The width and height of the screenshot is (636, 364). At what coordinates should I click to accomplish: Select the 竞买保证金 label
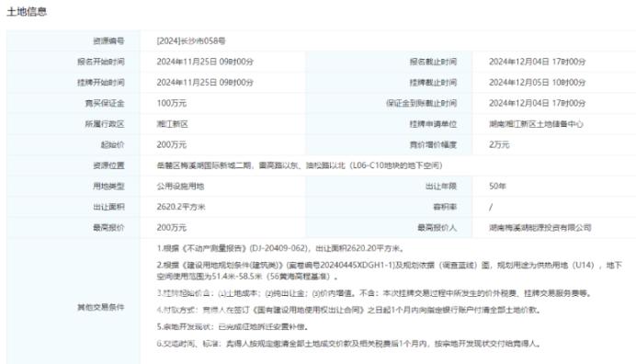(105, 103)
